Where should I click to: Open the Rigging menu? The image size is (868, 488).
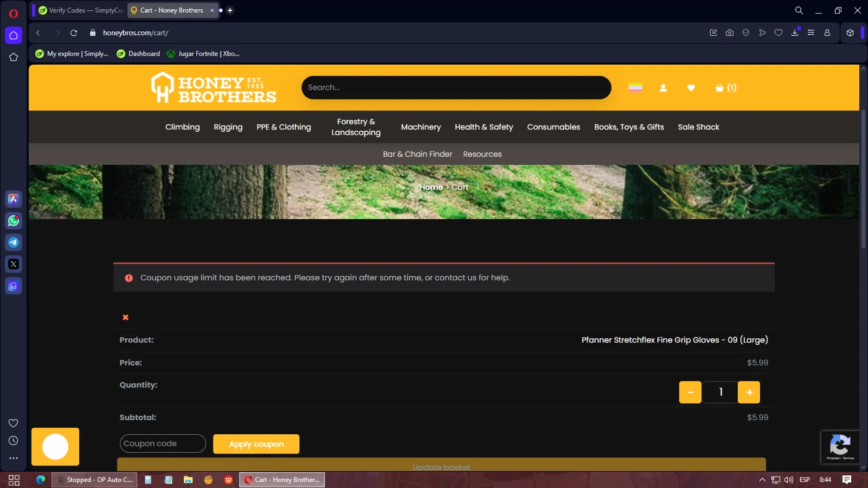click(228, 127)
